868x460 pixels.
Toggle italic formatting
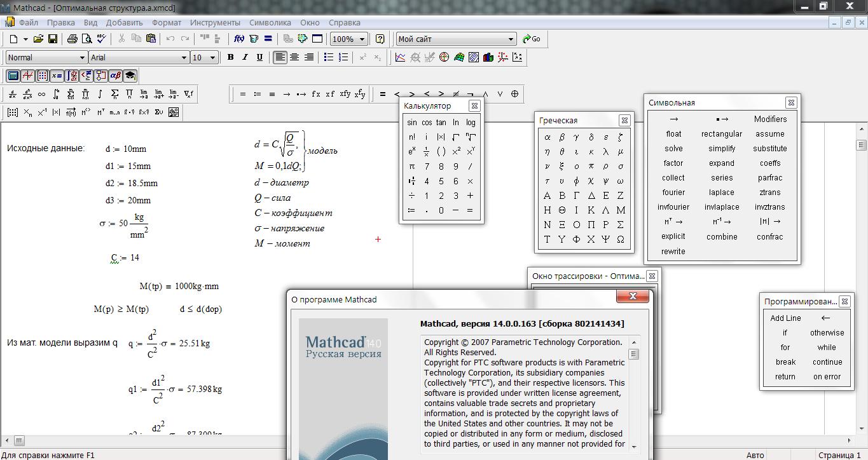pyautogui.click(x=245, y=57)
